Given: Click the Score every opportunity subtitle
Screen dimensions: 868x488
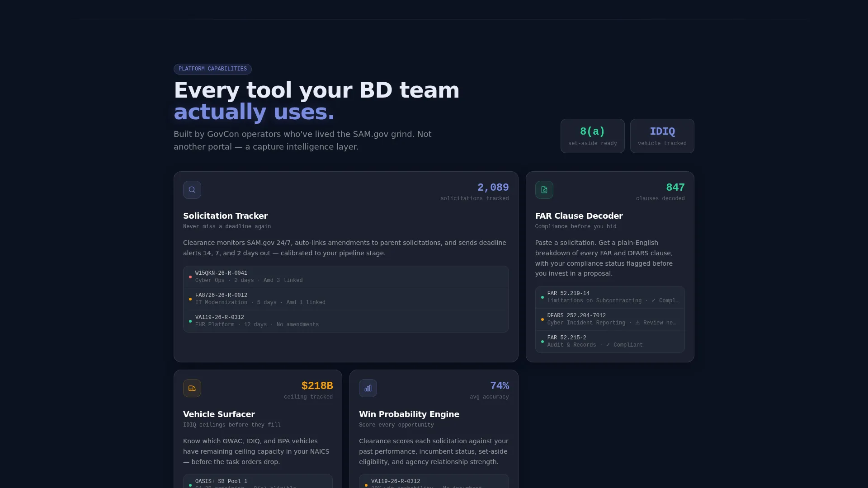Looking at the screenshot, I should 396,425.
